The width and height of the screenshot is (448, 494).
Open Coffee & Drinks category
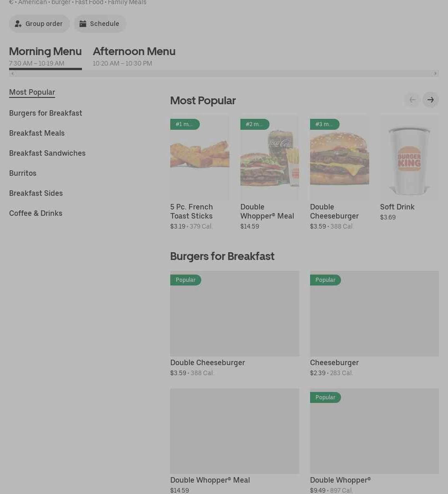36,213
